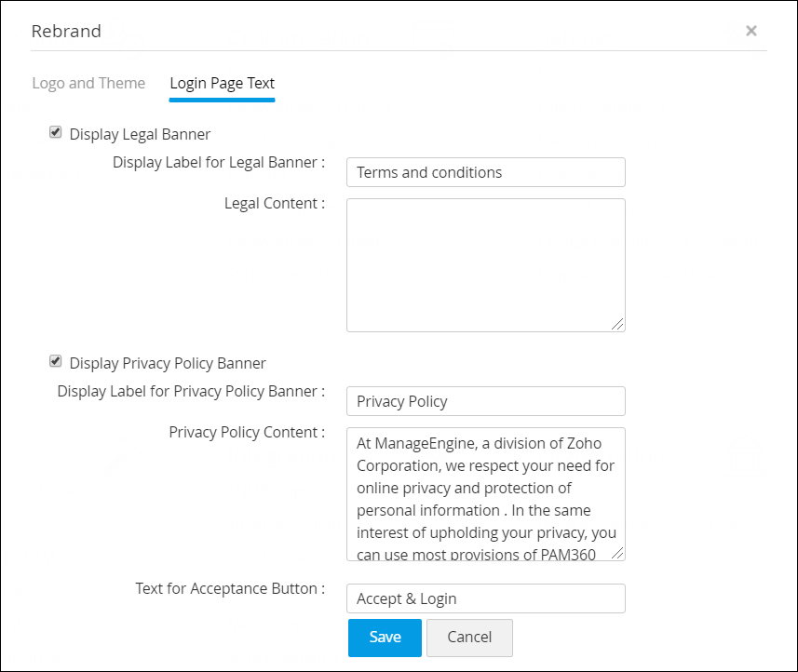The image size is (798, 672).
Task: Save the login page text settings
Action: pos(385,638)
